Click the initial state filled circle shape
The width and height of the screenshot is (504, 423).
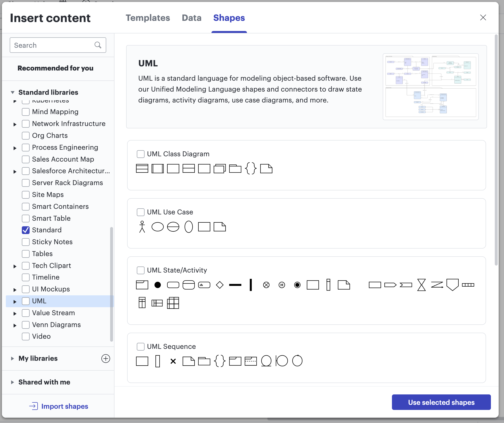pyautogui.click(x=157, y=285)
